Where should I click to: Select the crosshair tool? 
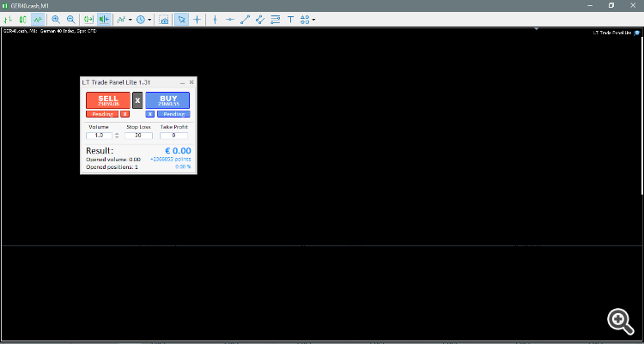(x=197, y=19)
